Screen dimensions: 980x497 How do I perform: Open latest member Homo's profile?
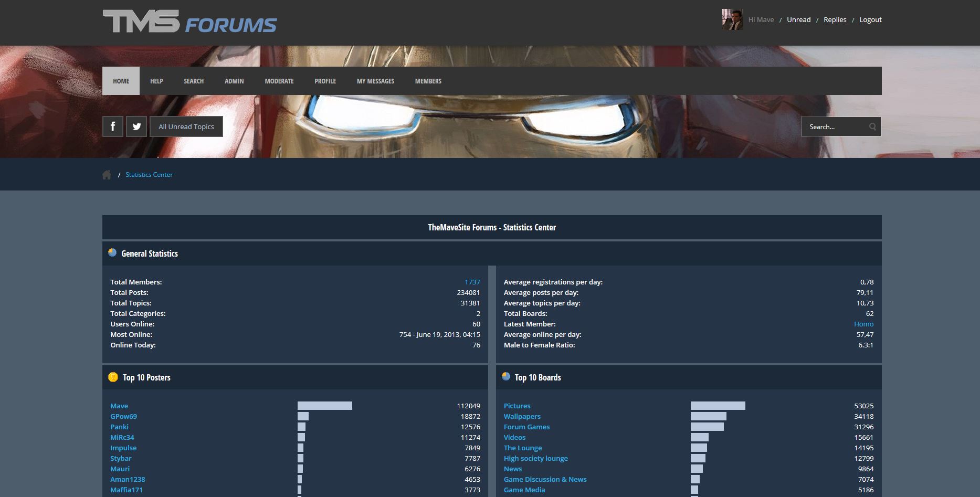tap(864, 324)
